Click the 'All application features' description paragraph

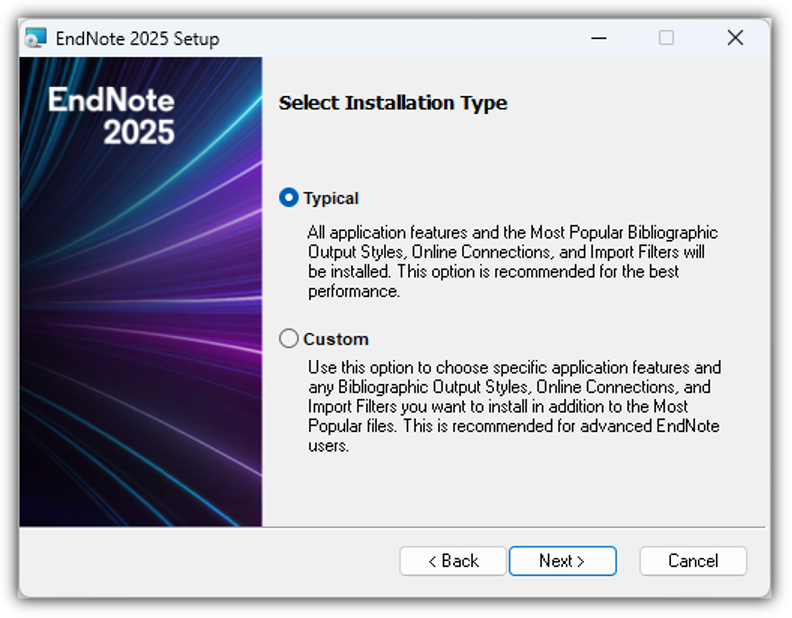point(513,262)
